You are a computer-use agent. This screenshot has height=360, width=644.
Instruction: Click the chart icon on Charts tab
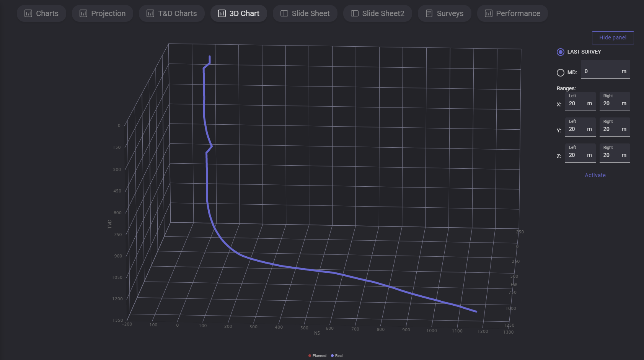(28, 13)
